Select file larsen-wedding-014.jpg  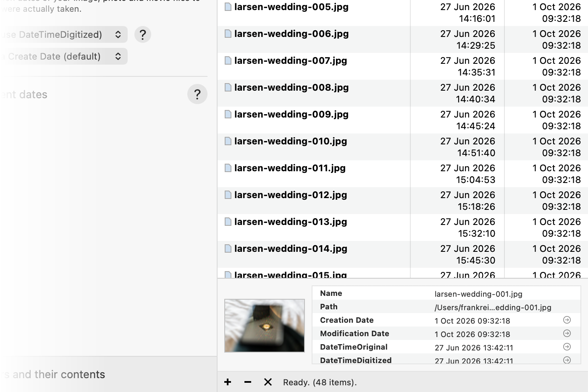(291, 248)
